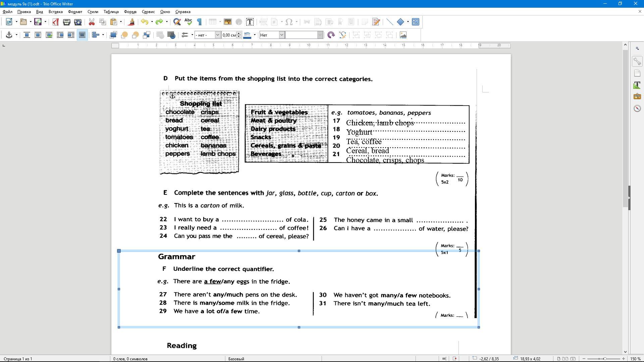The height and width of the screenshot is (362, 644).
Task: Open the sidebar Navigator compass icon
Action: (x=637, y=108)
